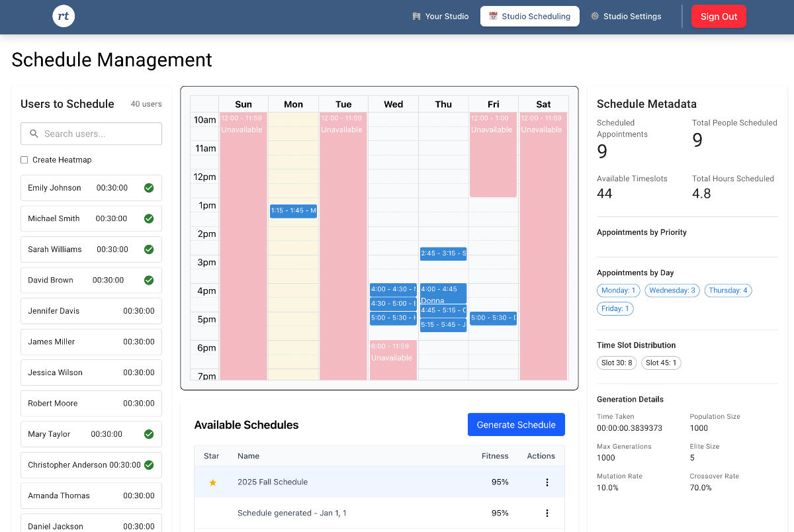Image resolution: width=794 pixels, height=532 pixels.
Task: Click Emily Johnson's green checkmark icon
Action: (149, 188)
